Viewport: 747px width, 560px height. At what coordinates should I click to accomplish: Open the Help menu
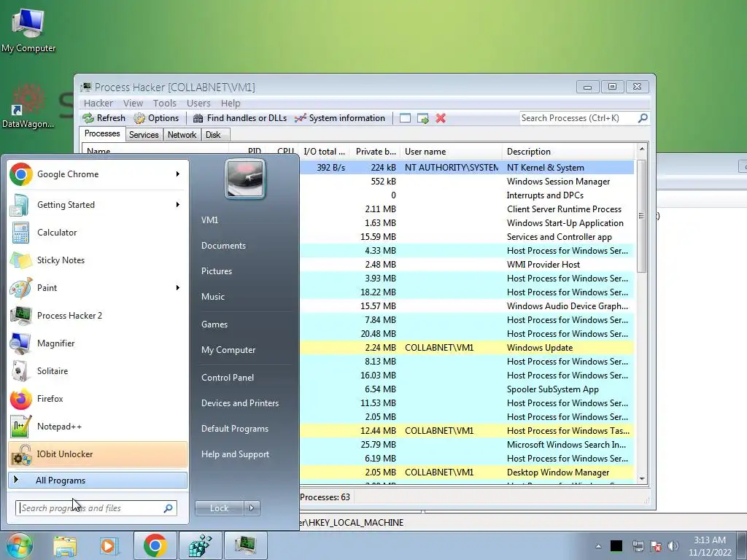point(231,103)
